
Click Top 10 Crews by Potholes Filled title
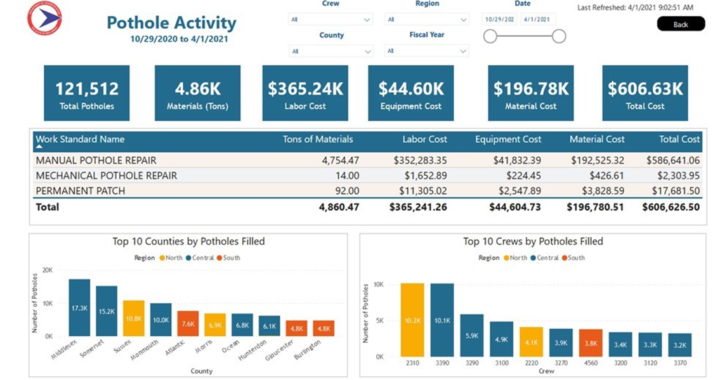click(533, 241)
